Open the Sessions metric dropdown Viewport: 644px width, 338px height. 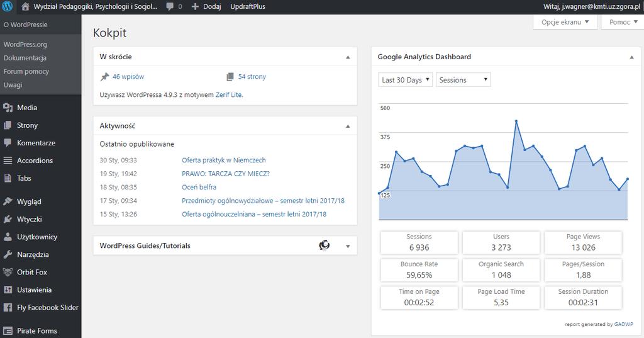click(x=463, y=80)
